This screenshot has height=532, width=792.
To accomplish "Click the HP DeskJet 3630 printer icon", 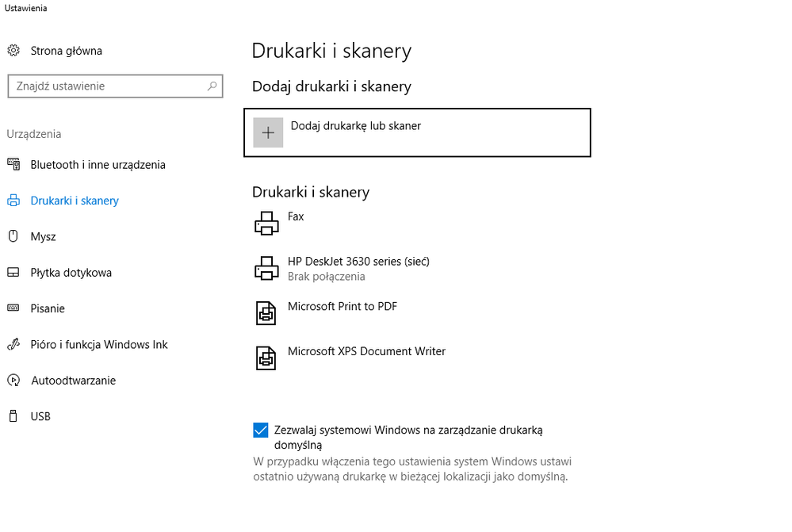I will click(267, 268).
